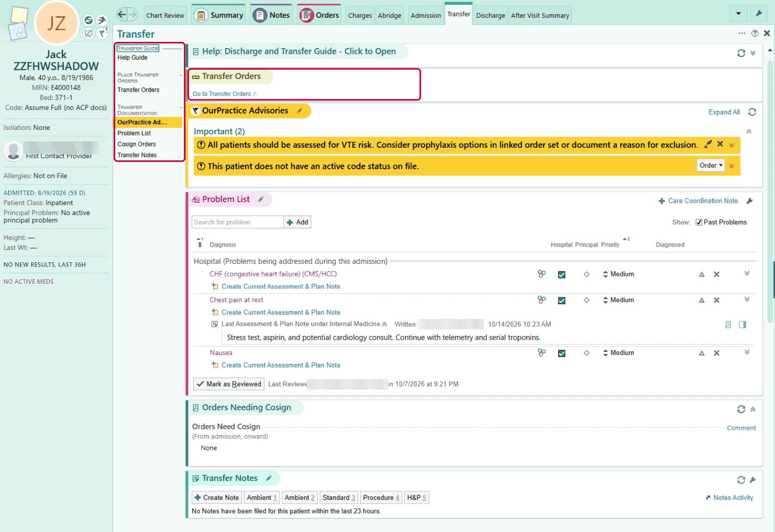Open the top toolbar overflow dropdown arrow
Image resolution: width=775 pixels, height=532 pixels.
tap(738, 14)
